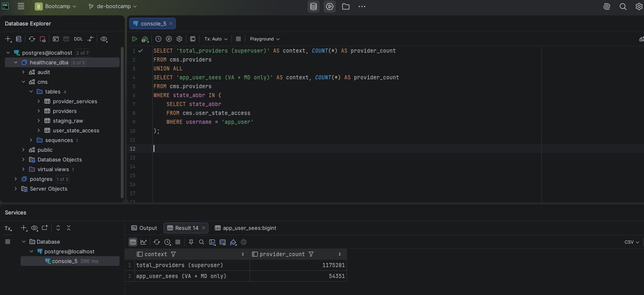Select the providers table in the tree

pos(65,111)
